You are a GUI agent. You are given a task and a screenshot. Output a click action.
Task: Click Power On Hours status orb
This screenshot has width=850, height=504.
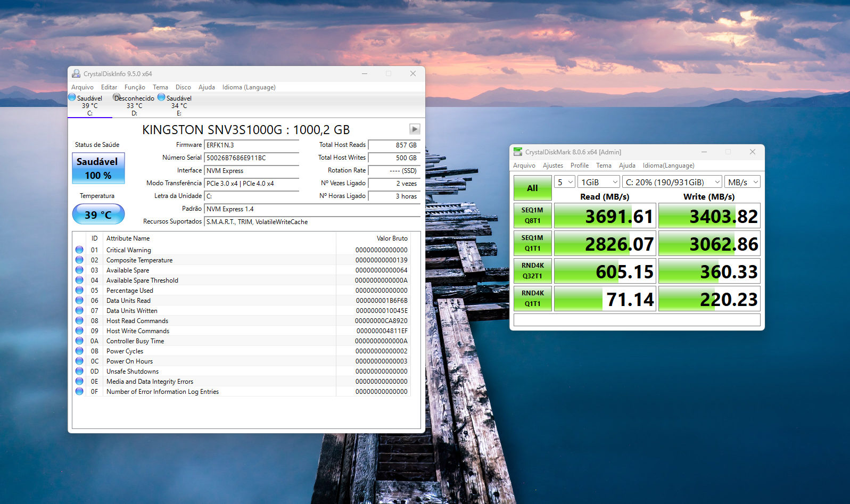click(79, 361)
